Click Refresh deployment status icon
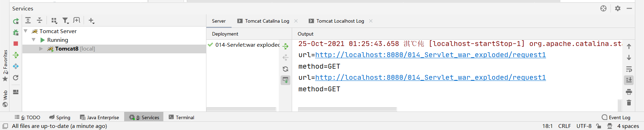644x130 pixels. [285, 69]
